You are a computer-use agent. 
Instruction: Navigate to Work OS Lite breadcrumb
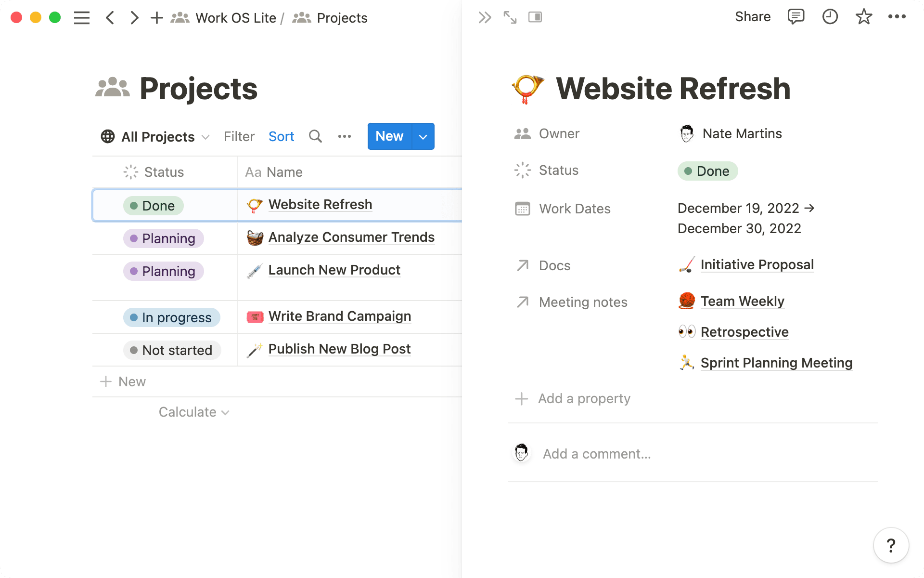click(x=236, y=18)
